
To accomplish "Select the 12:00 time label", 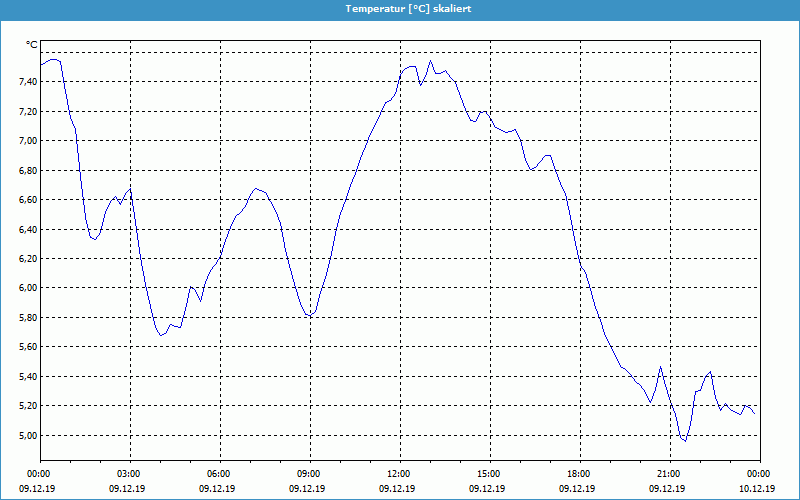I will tap(399, 474).
